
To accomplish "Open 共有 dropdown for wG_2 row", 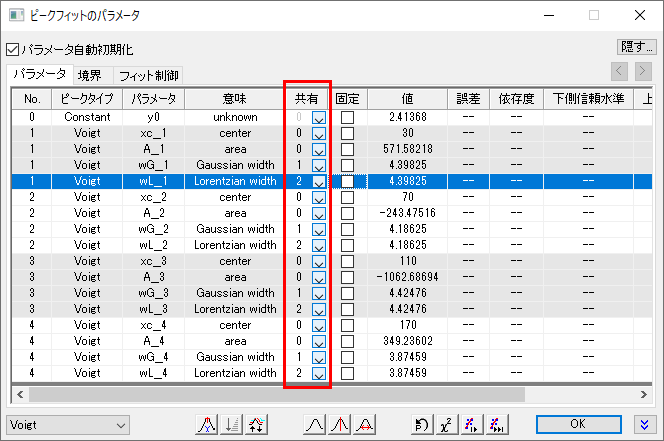I will click(319, 229).
